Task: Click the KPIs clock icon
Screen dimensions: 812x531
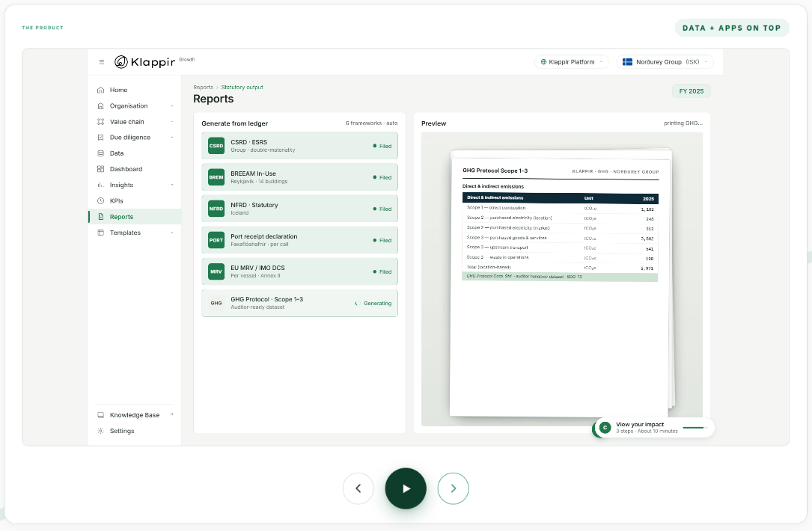Action: click(100, 200)
